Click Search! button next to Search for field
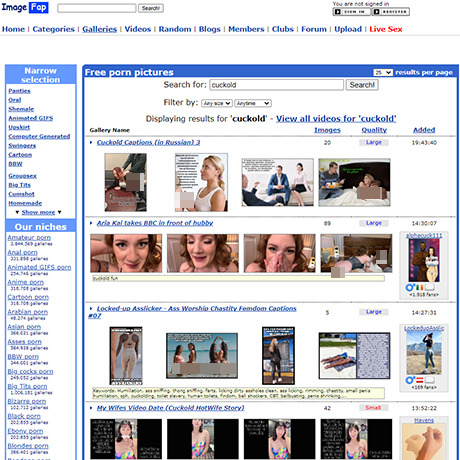The image size is (460, 460). [362, 85]
